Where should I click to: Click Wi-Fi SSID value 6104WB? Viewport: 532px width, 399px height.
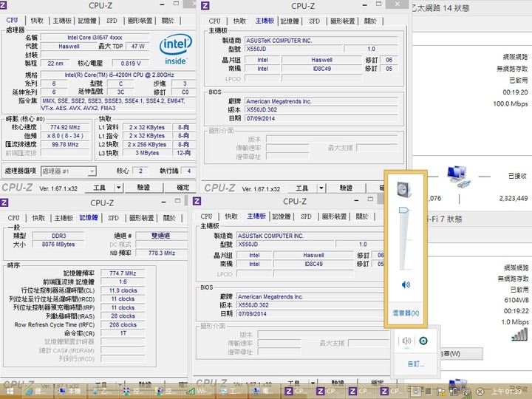516,300
